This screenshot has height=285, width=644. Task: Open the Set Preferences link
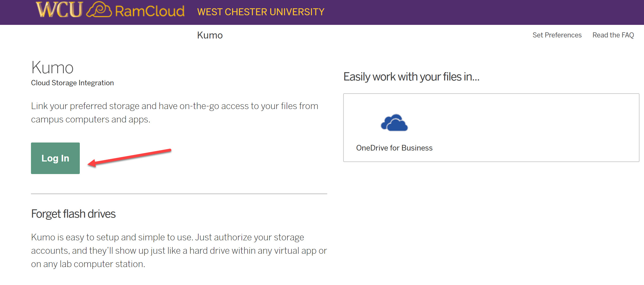[557, 35]
